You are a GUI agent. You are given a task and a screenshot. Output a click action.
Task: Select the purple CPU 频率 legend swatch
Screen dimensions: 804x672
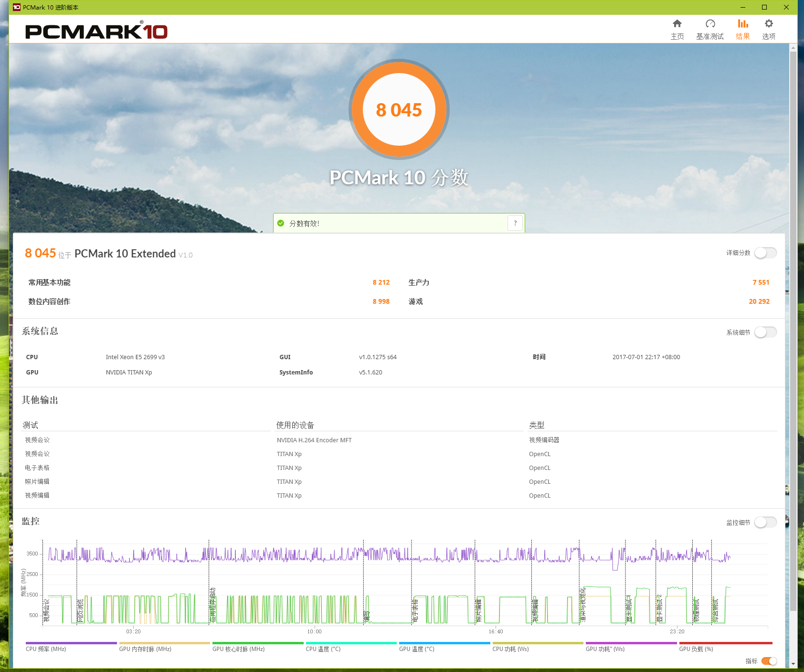[71, 642]
